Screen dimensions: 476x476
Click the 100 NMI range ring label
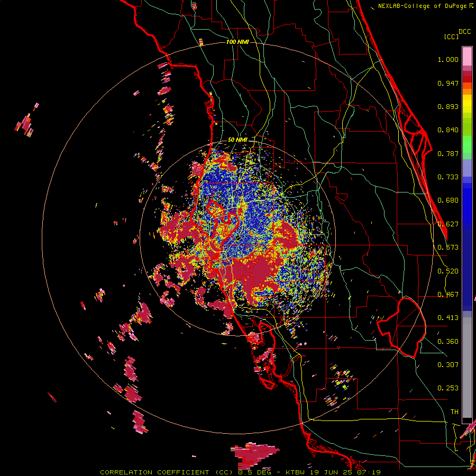pyautogui.click(x=237, y=42)
